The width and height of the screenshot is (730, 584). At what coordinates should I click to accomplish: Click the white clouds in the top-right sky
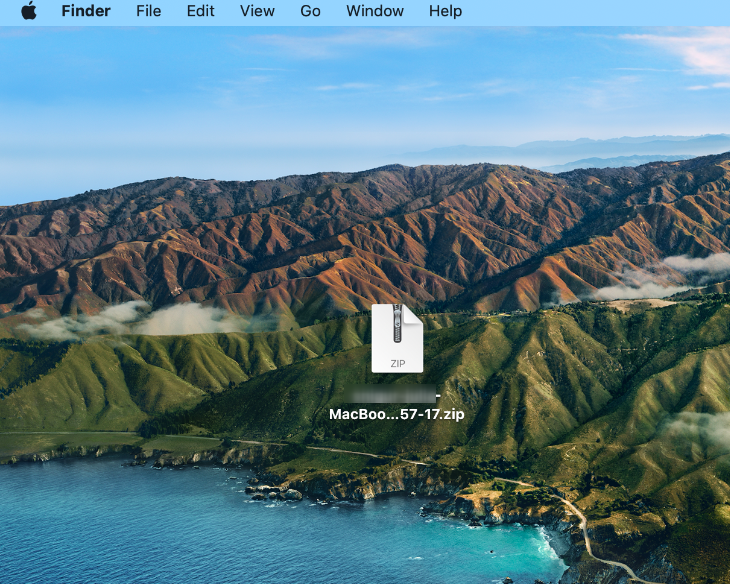[x=690, y=50]
